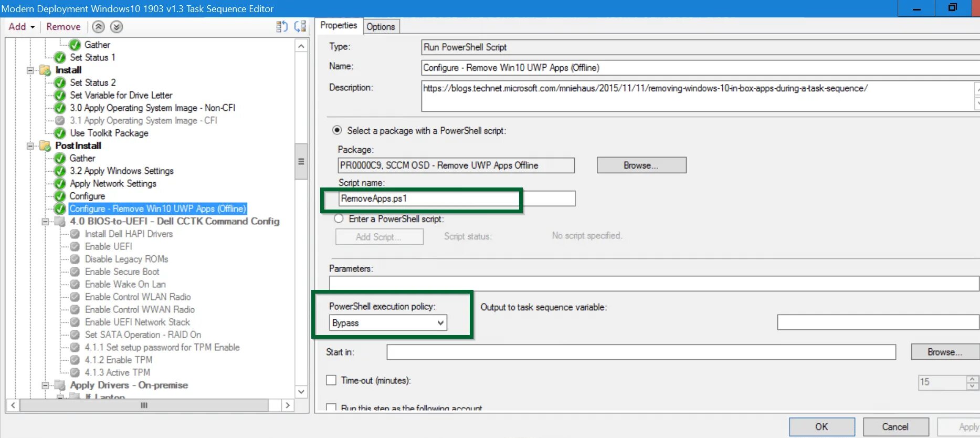Click the green check icon of Use Toolkit Package
Image resolution: width=980 pixels, height=438 pixels.
[60, 133]
